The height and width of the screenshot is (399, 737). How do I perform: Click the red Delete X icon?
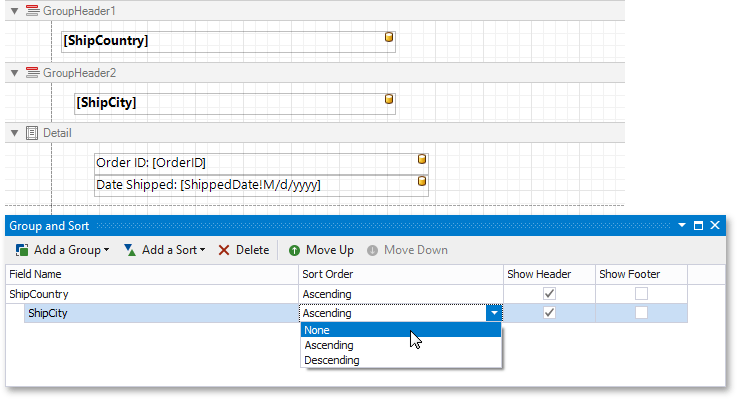point(224,250)
